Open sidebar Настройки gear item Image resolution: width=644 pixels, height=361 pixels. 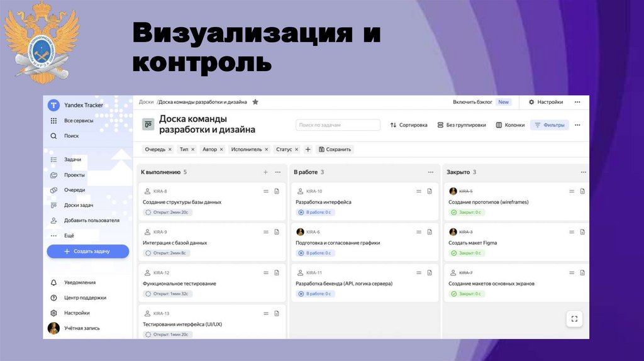(x=70, y=313)
